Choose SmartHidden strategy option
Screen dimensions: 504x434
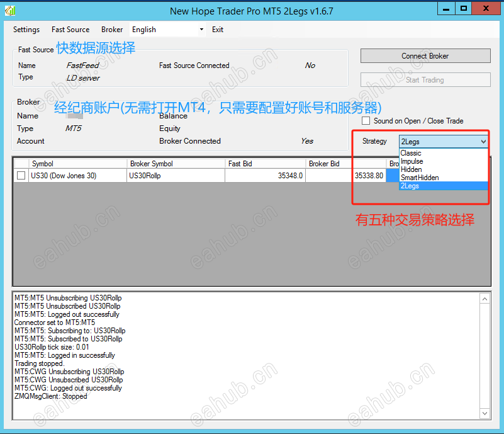click(x=443, y=178)
